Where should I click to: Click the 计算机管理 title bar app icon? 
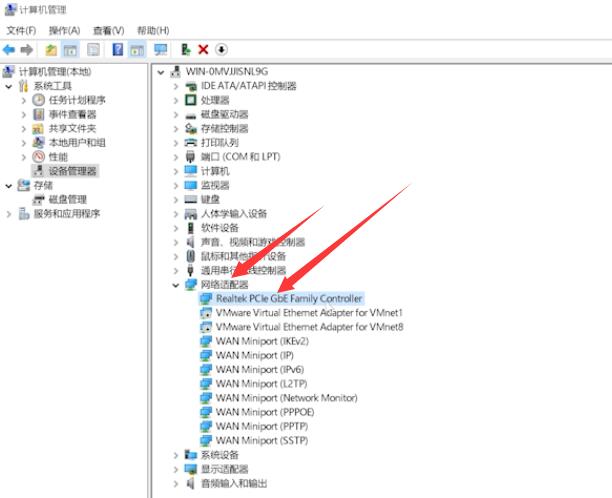coord(10,9)
